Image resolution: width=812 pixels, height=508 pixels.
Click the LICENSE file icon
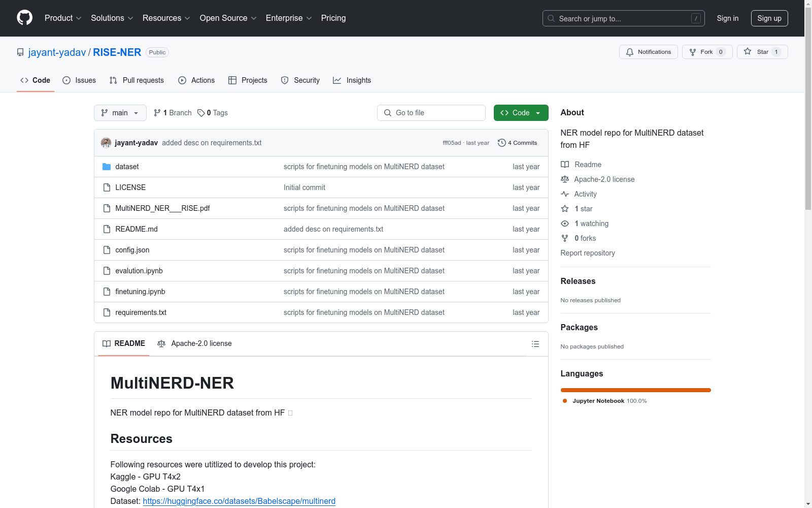(x=107, y=187)
